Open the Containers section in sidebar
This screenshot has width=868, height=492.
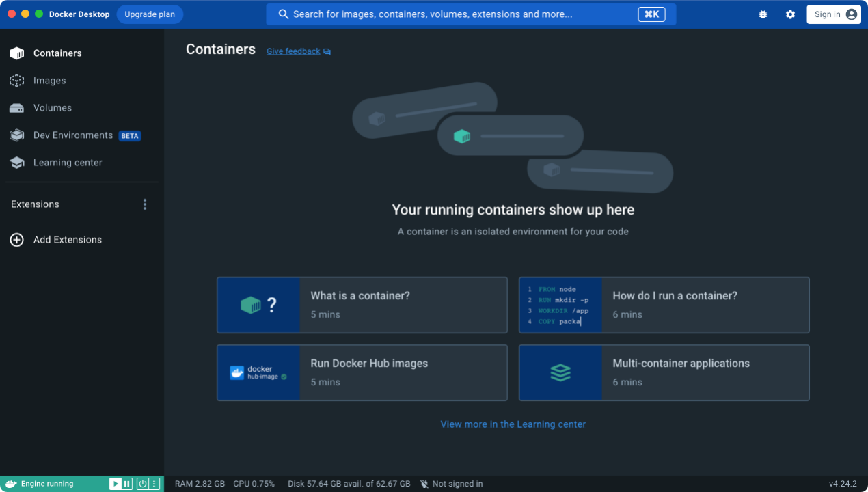(x=82, y=53)
